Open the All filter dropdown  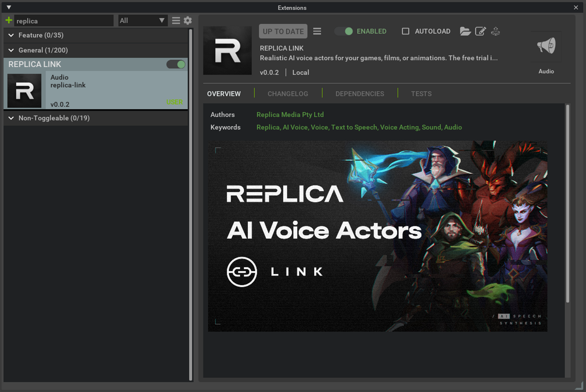tap(143, 21)
